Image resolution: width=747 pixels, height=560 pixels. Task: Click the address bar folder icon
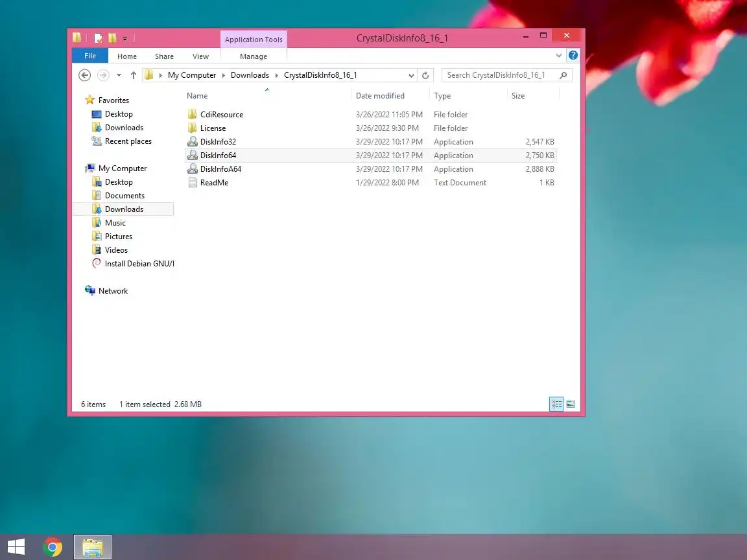[x=149, y=75]
